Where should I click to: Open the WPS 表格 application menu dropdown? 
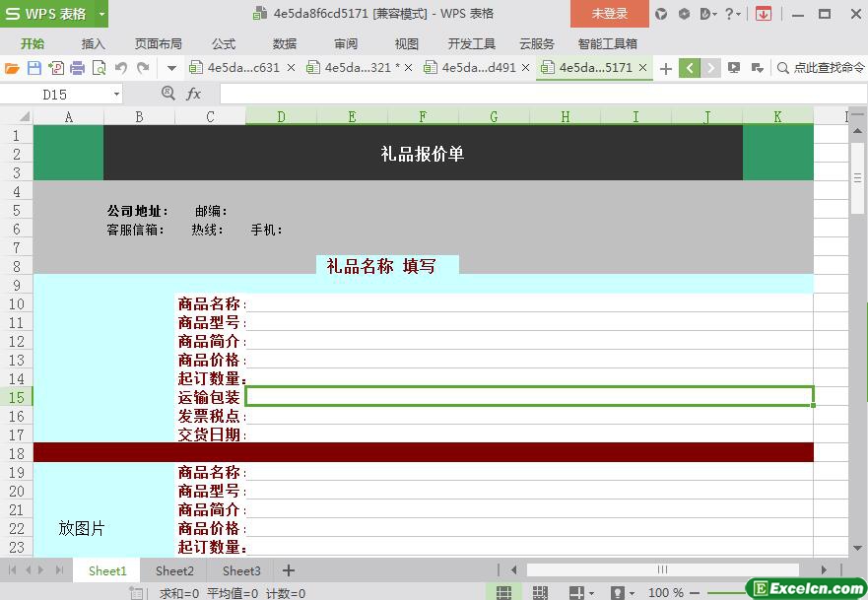coord(102,14)
